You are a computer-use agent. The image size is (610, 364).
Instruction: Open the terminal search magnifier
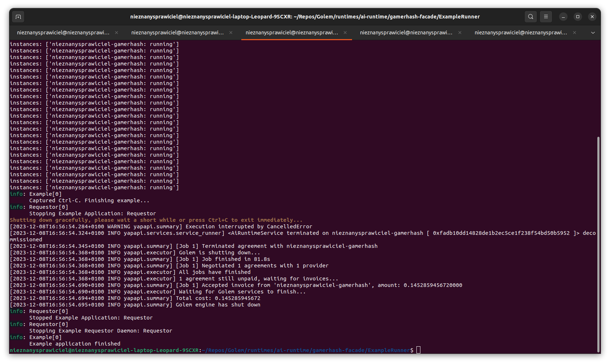click(530, 17)
